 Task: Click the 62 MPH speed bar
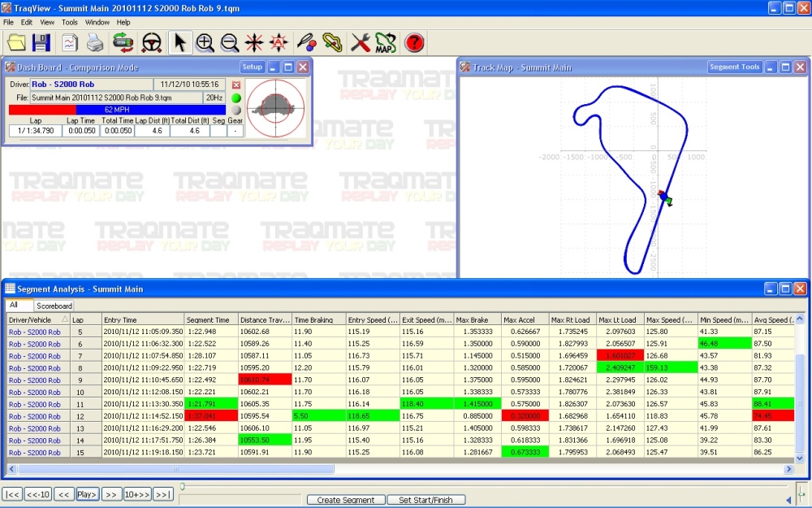[117, 110]
